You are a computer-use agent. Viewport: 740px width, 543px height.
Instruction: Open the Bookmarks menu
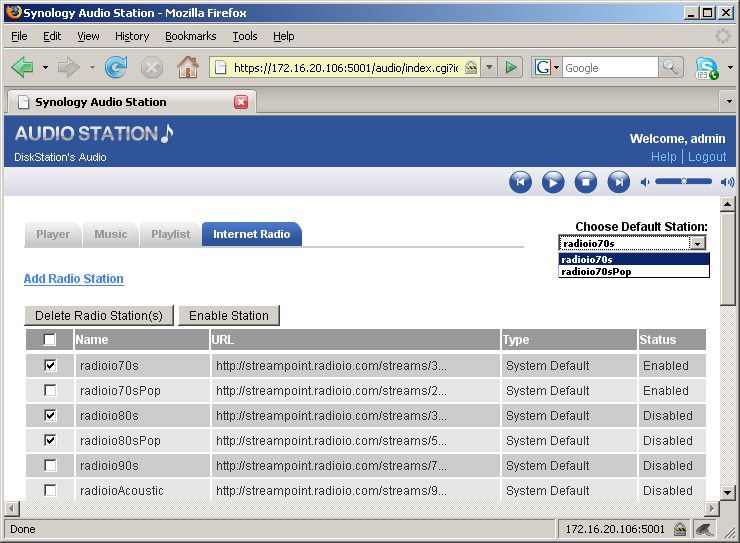point(190,36)
